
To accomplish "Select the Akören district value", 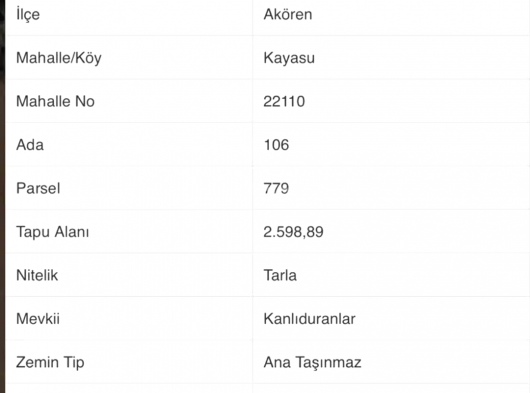I will [x=288, y=15].
